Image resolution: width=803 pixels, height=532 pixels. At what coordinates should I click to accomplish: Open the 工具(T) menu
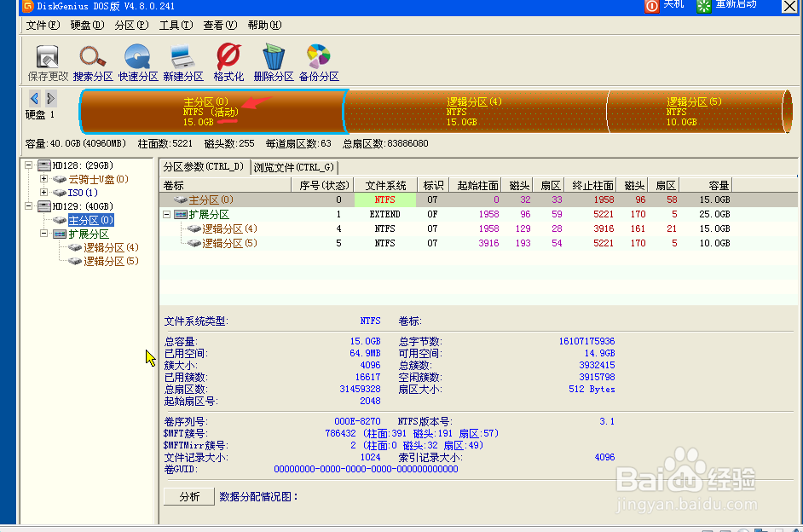point(175,26)
